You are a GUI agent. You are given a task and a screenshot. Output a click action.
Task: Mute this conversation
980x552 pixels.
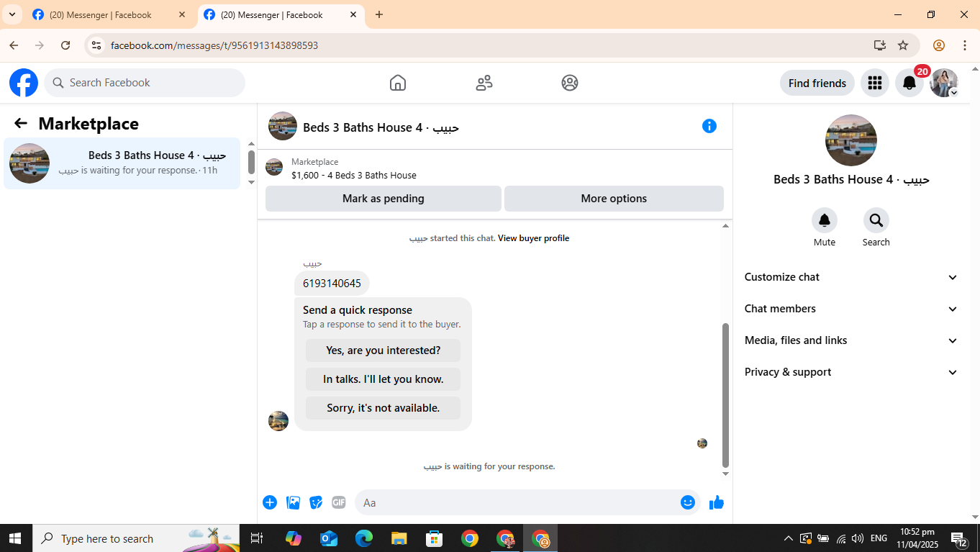click(825, 220)
